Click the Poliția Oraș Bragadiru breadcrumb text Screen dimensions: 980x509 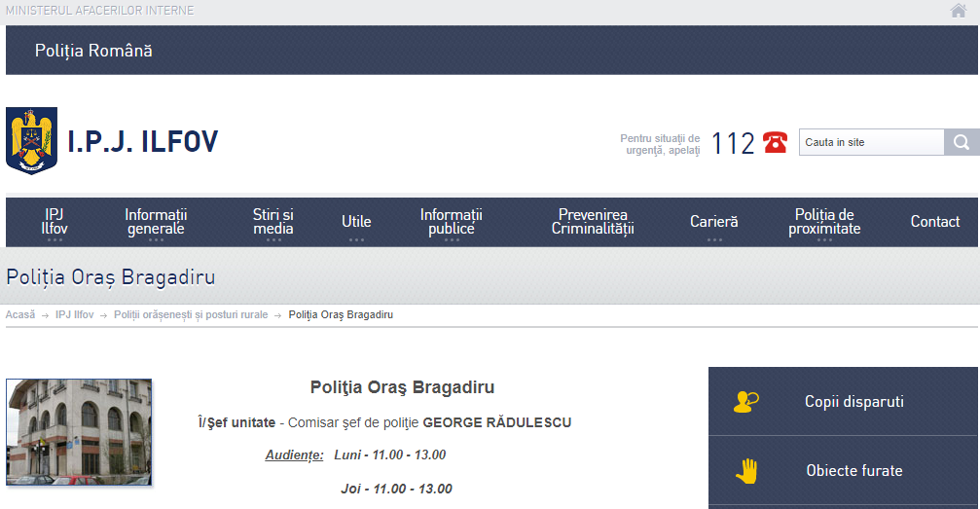tap(341, 314)
